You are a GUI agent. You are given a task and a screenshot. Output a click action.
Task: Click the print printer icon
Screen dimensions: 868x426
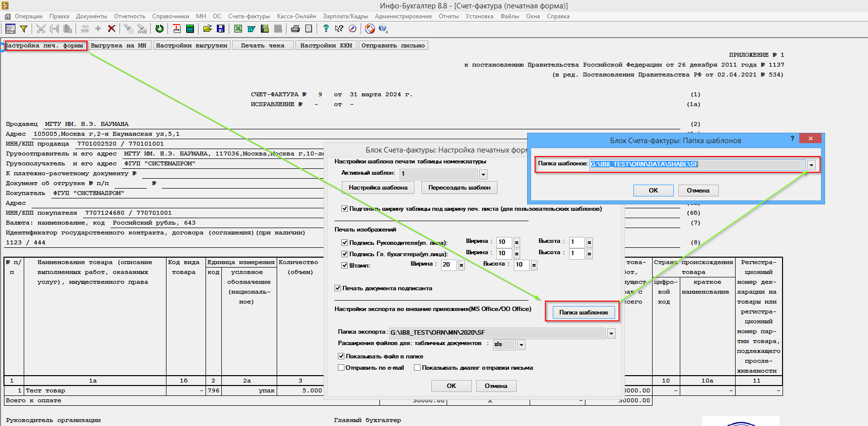[x=295, y=29]
